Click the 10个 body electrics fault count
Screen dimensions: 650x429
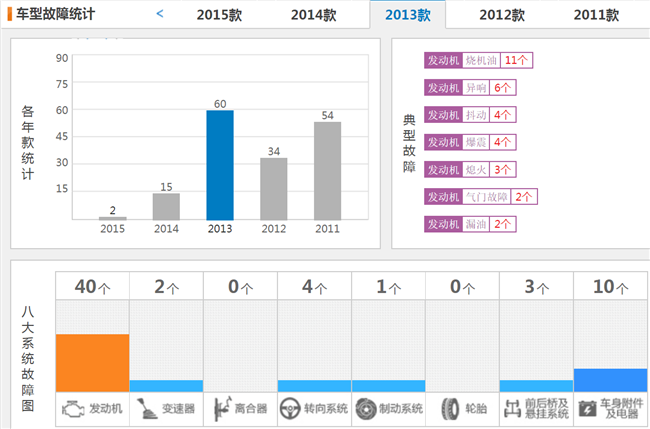pos(610,286)
